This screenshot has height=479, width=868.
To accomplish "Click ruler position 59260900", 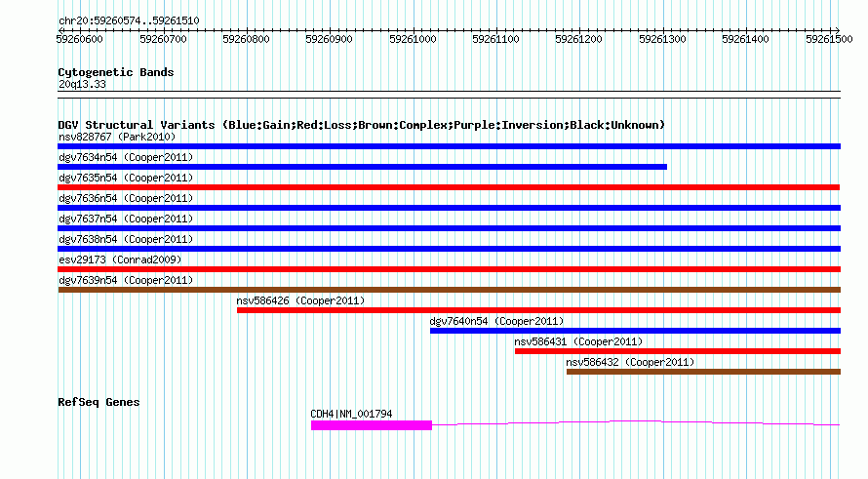I will coord(330,39).
